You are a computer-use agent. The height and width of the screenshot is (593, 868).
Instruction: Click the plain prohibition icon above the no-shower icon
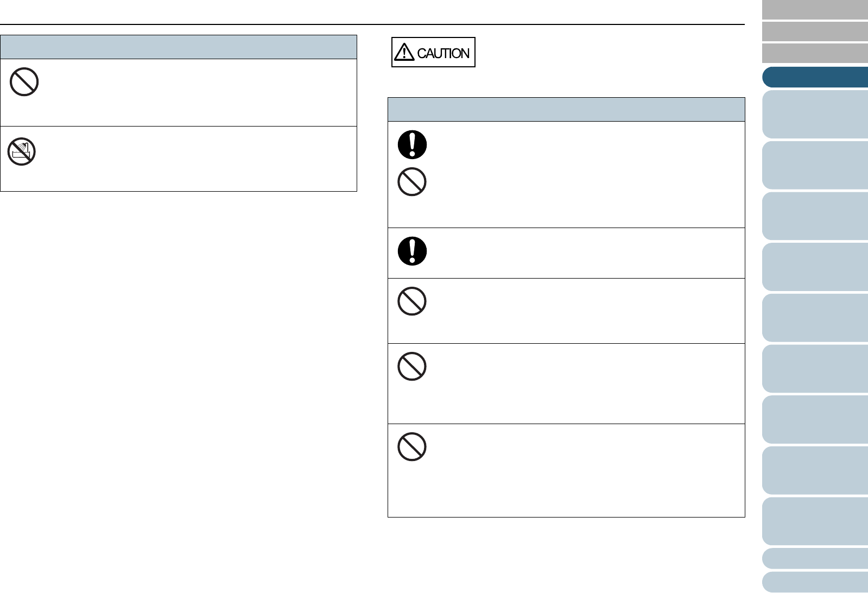24,82
